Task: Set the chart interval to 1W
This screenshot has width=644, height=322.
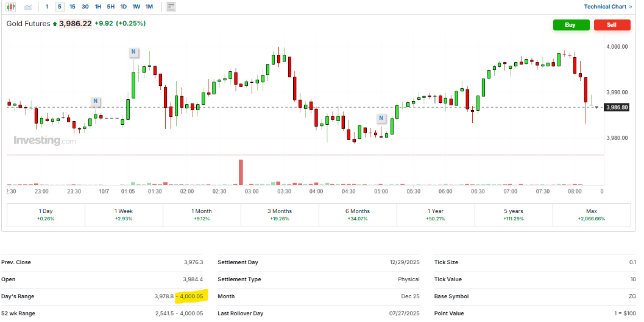Action: point(136,7)
